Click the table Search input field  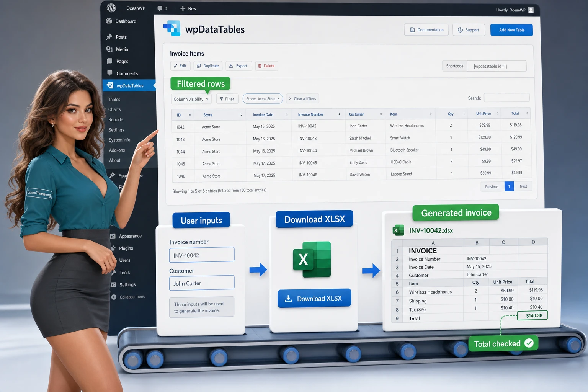coord(507,98)
